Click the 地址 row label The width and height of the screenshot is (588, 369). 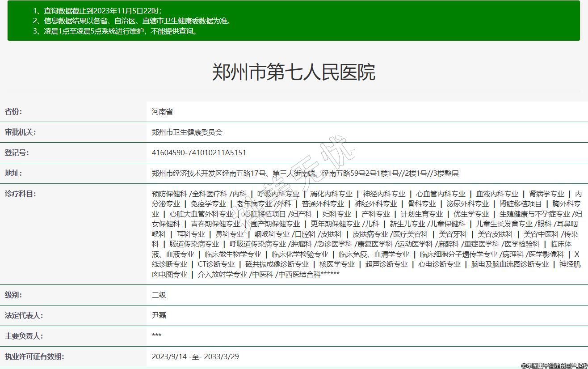(13, 173)
